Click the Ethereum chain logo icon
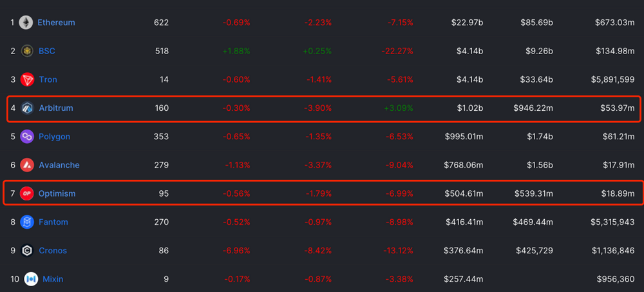 pos(26,23)
